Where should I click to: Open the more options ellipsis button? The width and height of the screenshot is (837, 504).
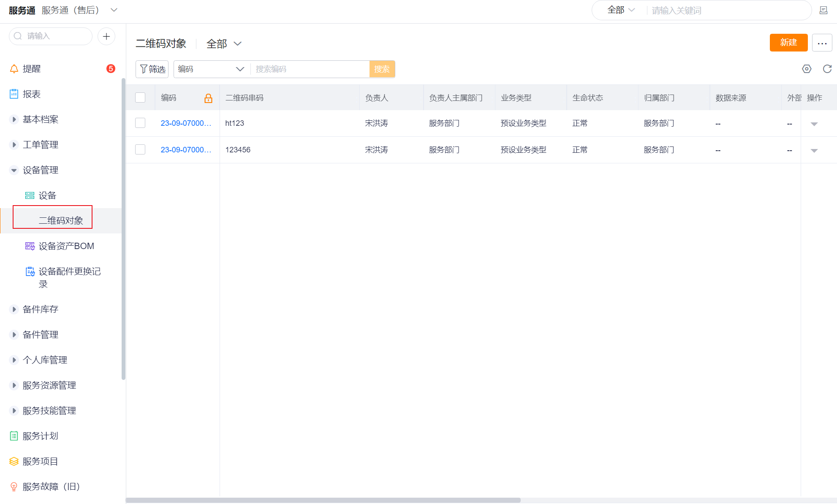pyautogui.click(x=822, y=43)
